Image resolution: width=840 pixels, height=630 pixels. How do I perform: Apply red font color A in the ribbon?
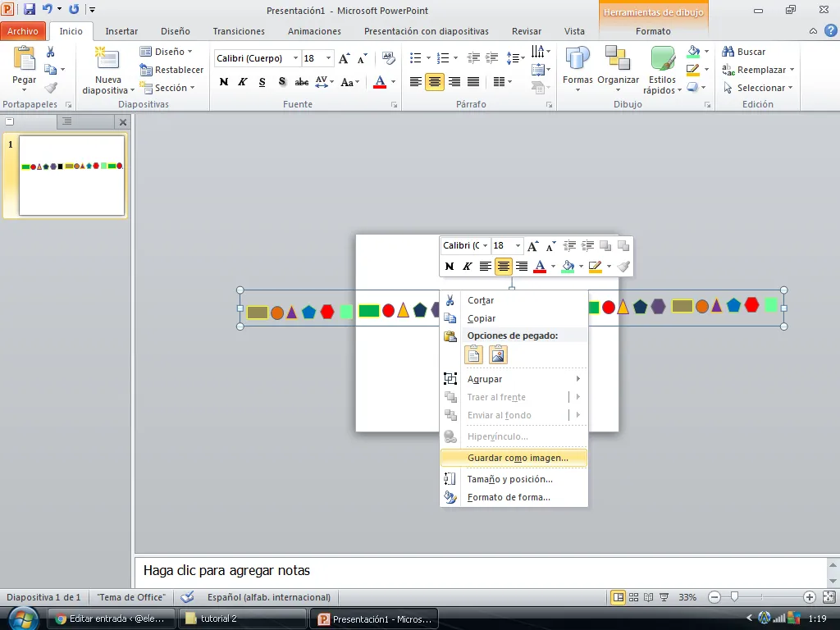[x=380, y=82]
